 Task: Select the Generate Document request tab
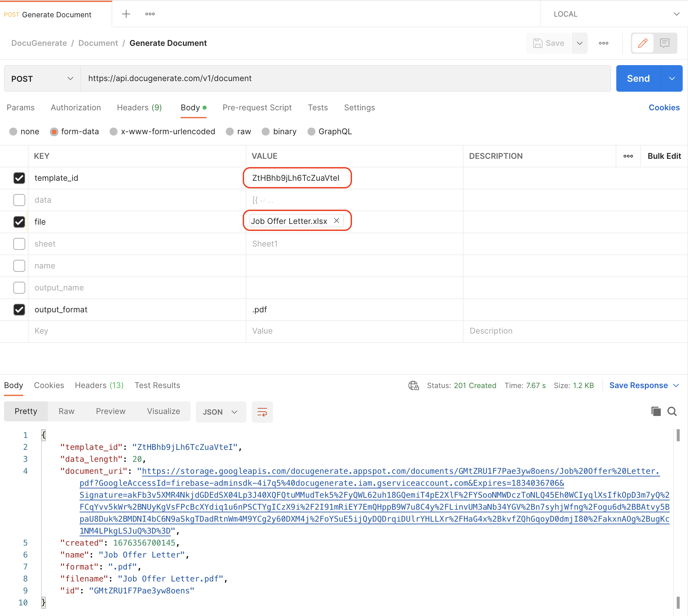56,14
